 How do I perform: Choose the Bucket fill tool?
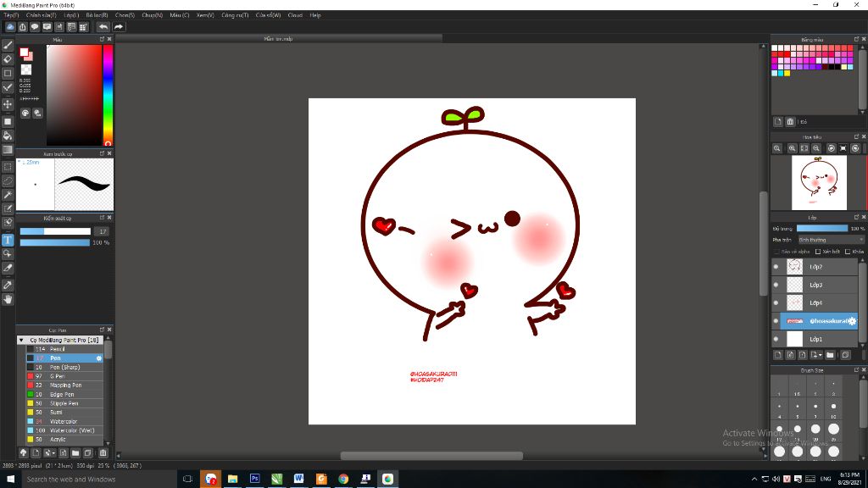coord(8,136)
